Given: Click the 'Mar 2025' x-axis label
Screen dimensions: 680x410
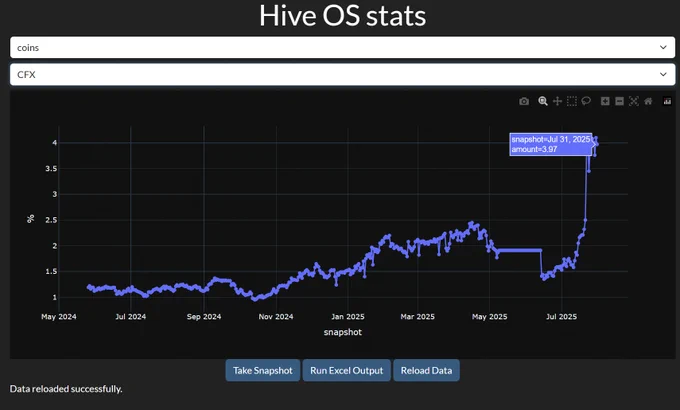Looking at the screenshot, I should pyautogui.click(x=418, y=317).
